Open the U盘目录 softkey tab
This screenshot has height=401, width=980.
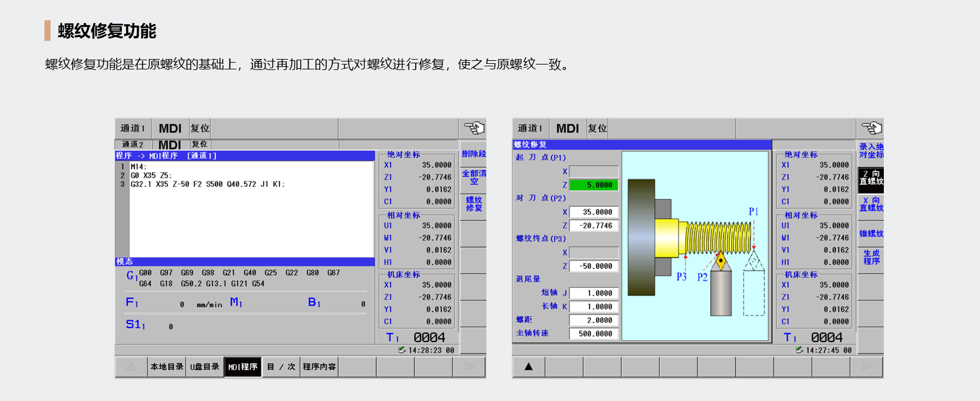tap(205, 367)
